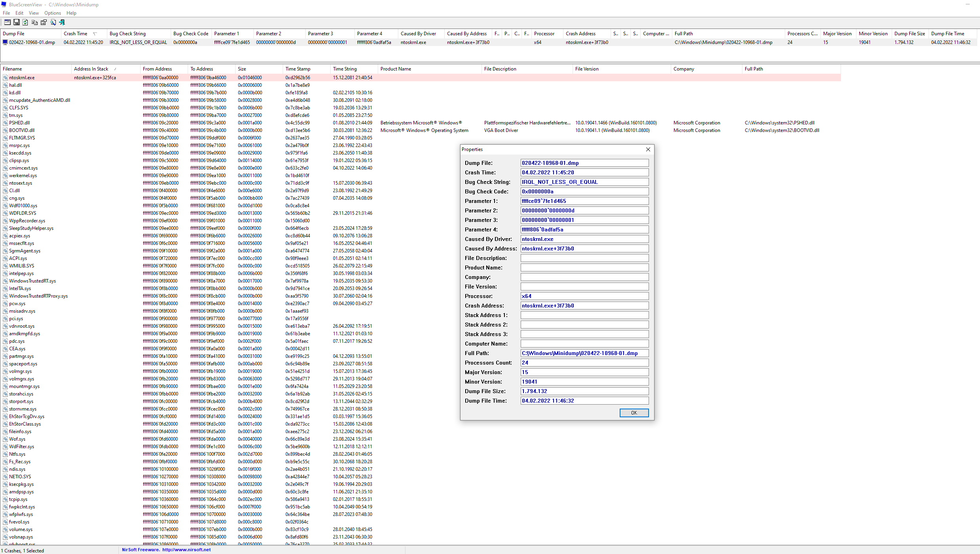980x554 pixels.
Task: Sort lower pane by Filename header
Action: [x=12, y=69]
